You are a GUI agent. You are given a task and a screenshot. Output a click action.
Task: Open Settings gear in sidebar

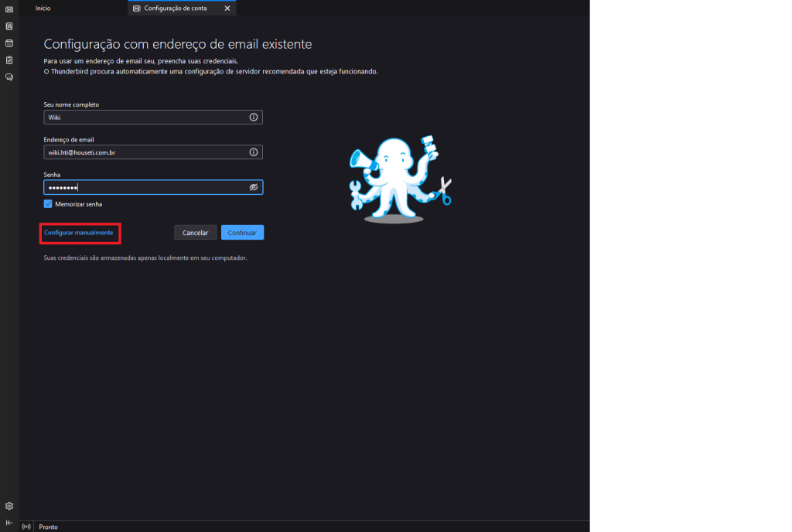(x=9, y=506)
